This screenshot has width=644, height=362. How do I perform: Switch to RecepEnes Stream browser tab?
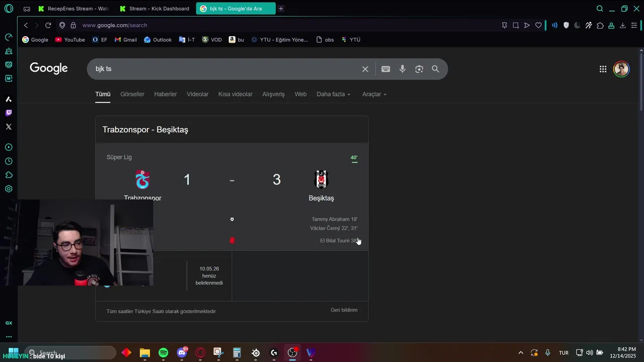(x=74, y=9)
